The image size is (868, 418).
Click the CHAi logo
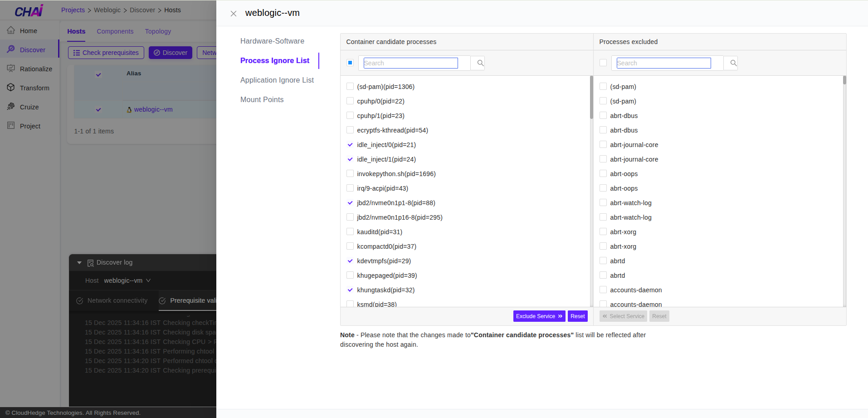pyautogui.click(x=29, y=11)
